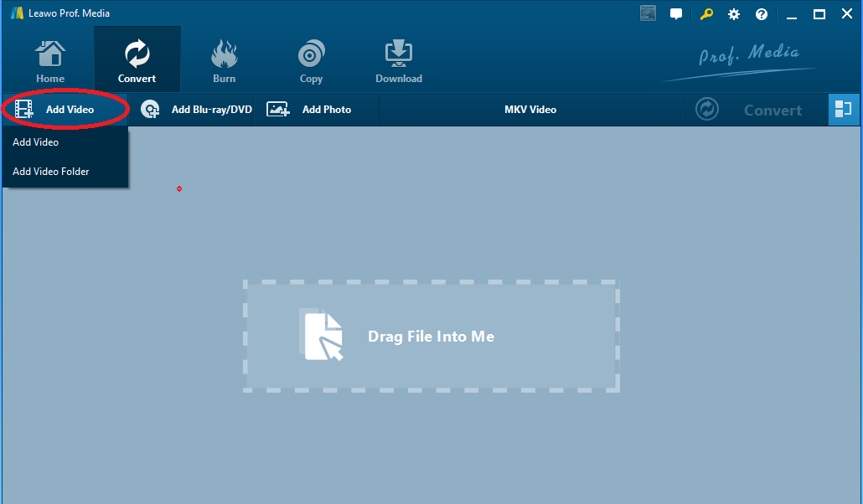The image size is (863, 504).
Task: Switch to the Convert module
Action: tap(137, 59)
